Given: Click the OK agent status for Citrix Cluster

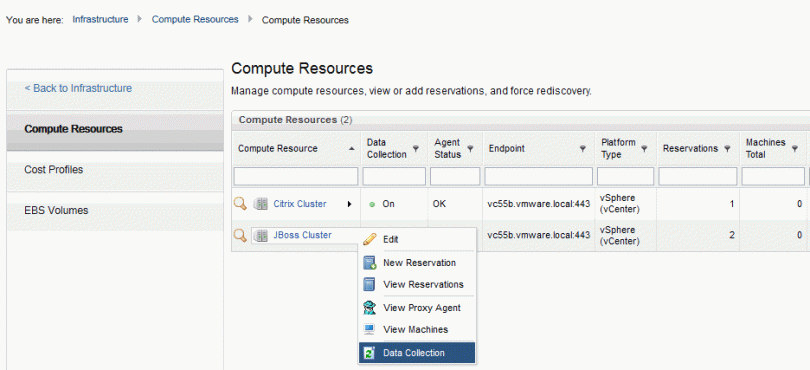Looking at the screenshot, I should [440, 204].
